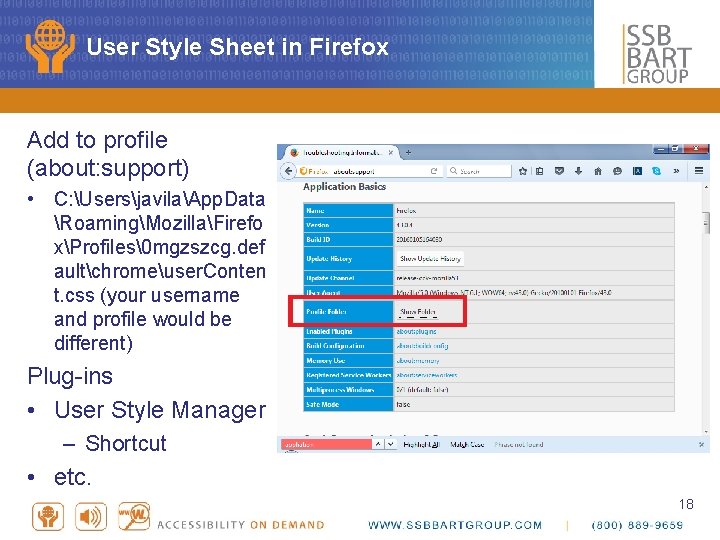The image size is (720, 540).
Task: Open a new tab with the plus button
Action: pyautogui.click(x=408, y=152)
